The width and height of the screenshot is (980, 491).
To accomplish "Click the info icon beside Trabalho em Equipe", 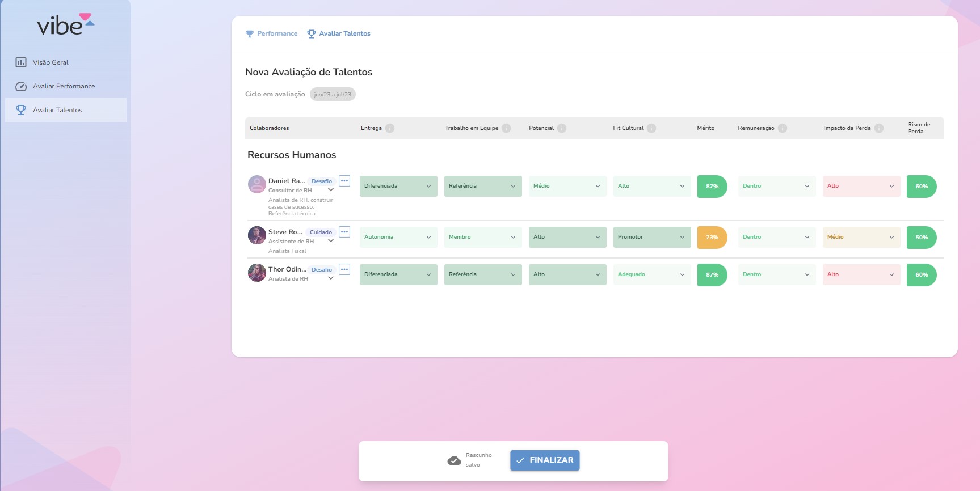I will click(x=506, y=128).
